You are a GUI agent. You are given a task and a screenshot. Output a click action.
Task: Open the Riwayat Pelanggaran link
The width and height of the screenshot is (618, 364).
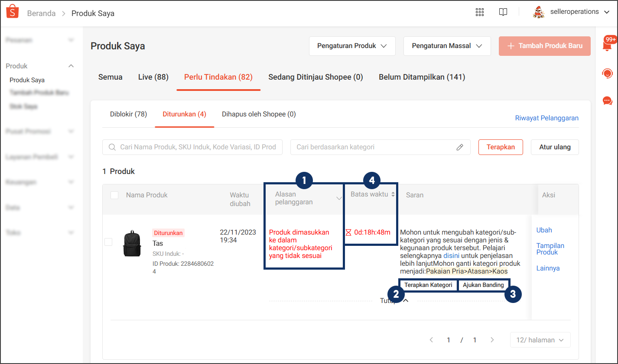pyautogui.click(x=546, y=118)
